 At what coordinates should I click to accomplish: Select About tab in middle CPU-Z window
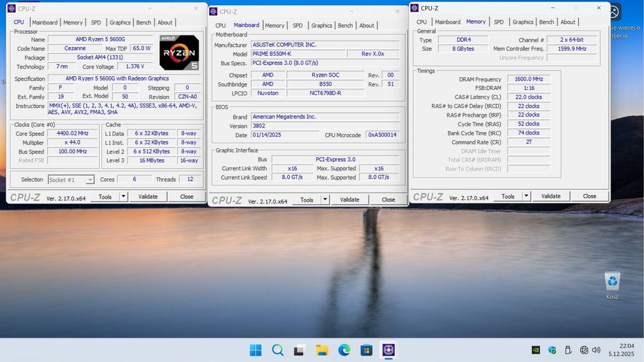[x=367, y=26]
